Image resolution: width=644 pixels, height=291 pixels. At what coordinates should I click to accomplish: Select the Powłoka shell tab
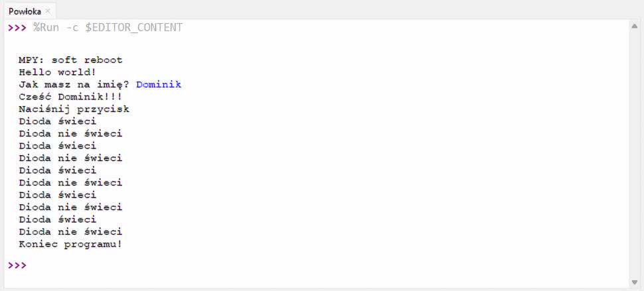[24, 11]
